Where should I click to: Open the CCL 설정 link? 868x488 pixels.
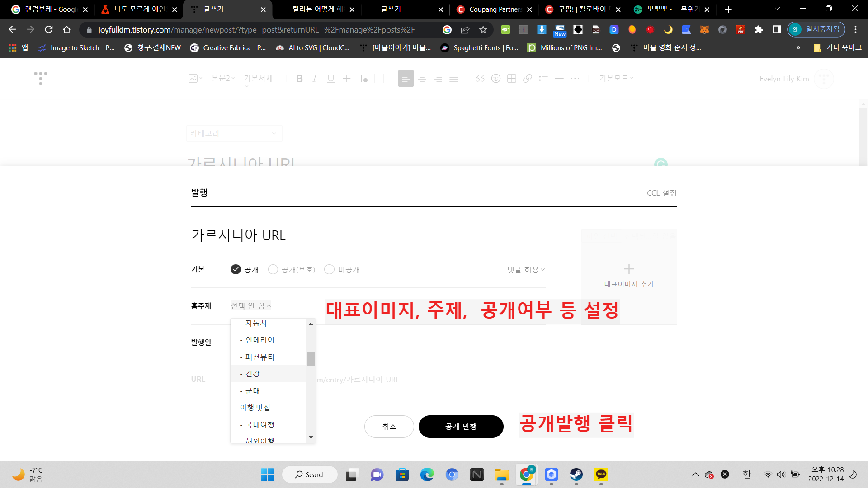661,193
